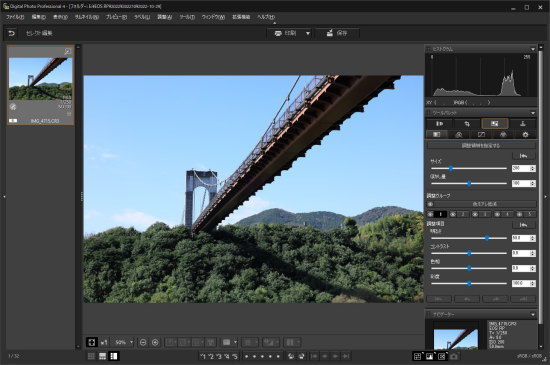The image size is (550, 365).
Task: Collapse right tool pane arrow
Action: pyautogui.click(x=545, y=197)
